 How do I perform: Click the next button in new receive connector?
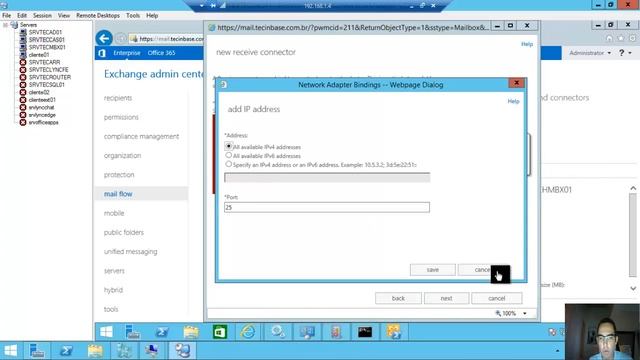pos(447,298)
